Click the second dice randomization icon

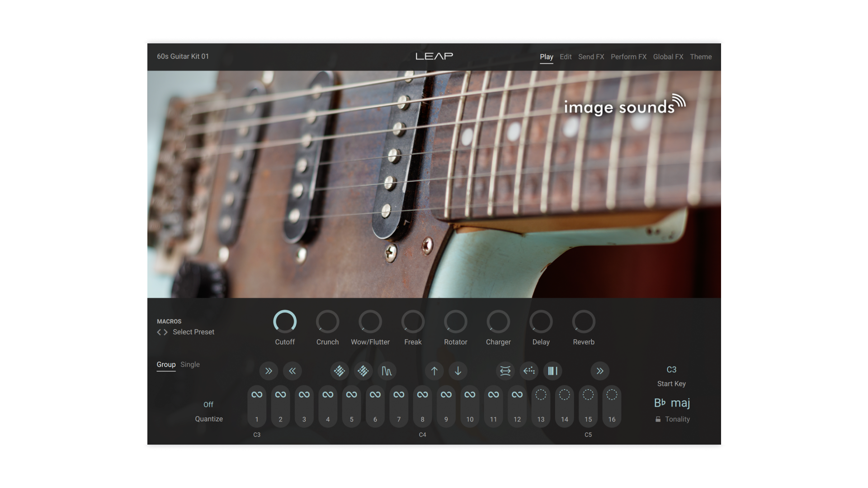click(363, 371)
